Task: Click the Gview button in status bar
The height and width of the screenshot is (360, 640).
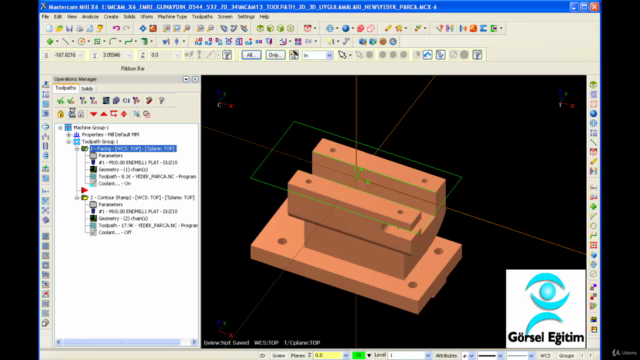Action: tap(279, 356)
